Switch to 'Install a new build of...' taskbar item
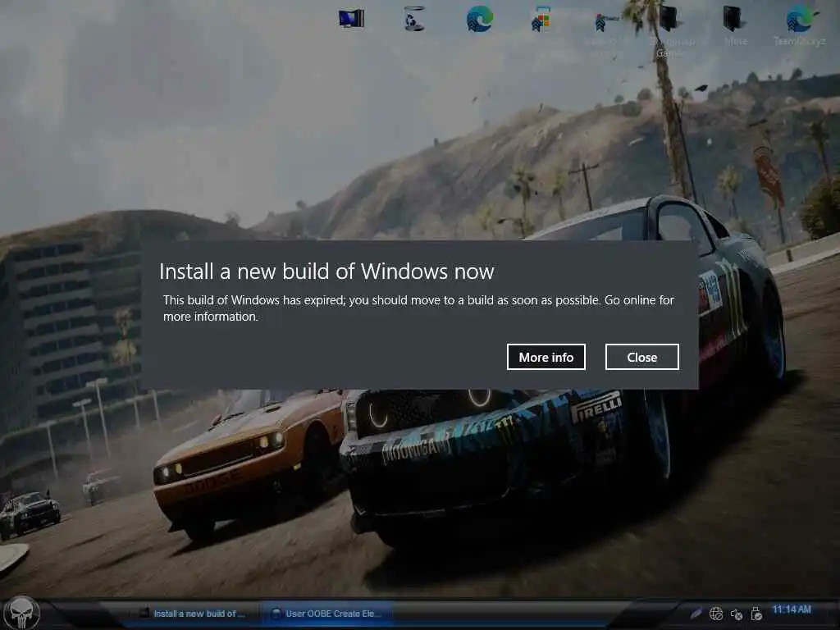This screenshot has width=840, height=630. (x=192, y=614)
